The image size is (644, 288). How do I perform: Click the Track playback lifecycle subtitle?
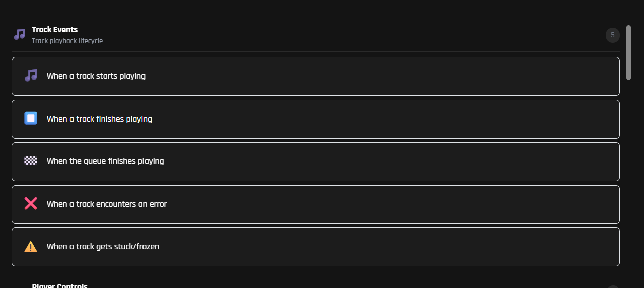pos(67,41)
